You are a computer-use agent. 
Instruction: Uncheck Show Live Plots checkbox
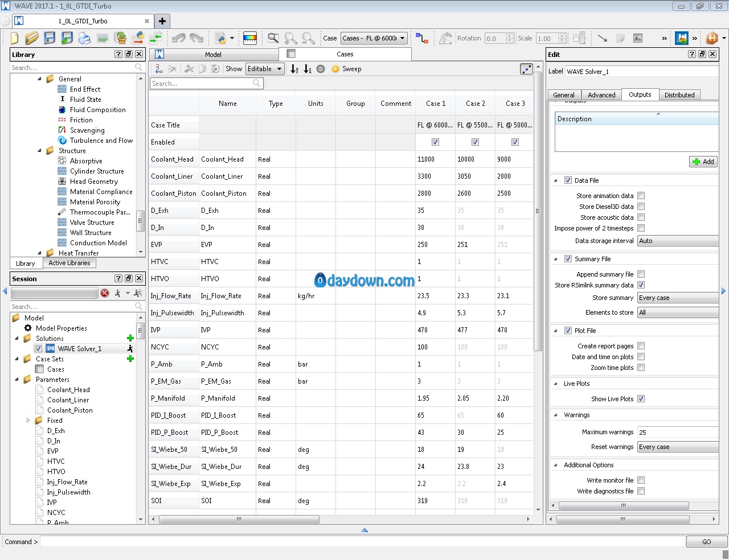pos(641,399)
